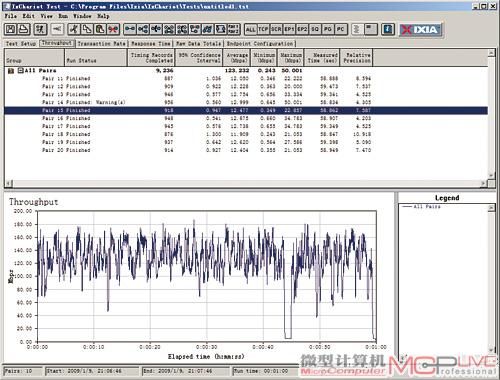Viewport: 500px width, 380px height.
Task: Open the Run menu
Action: pyautogui.click(x=63, y=16)
